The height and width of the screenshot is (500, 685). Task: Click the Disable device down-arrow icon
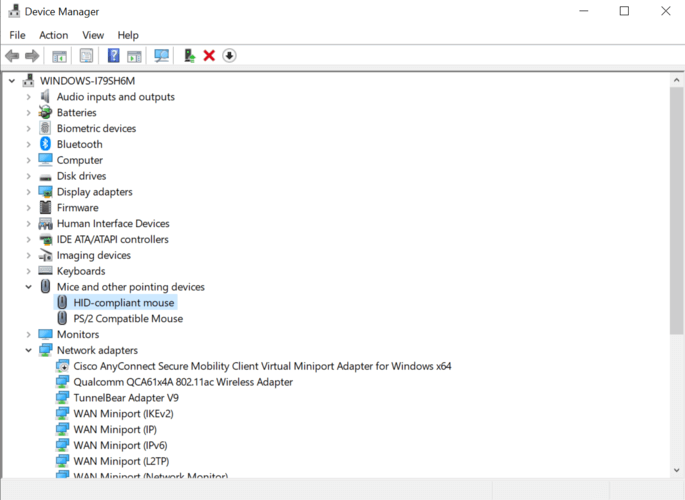229,56
